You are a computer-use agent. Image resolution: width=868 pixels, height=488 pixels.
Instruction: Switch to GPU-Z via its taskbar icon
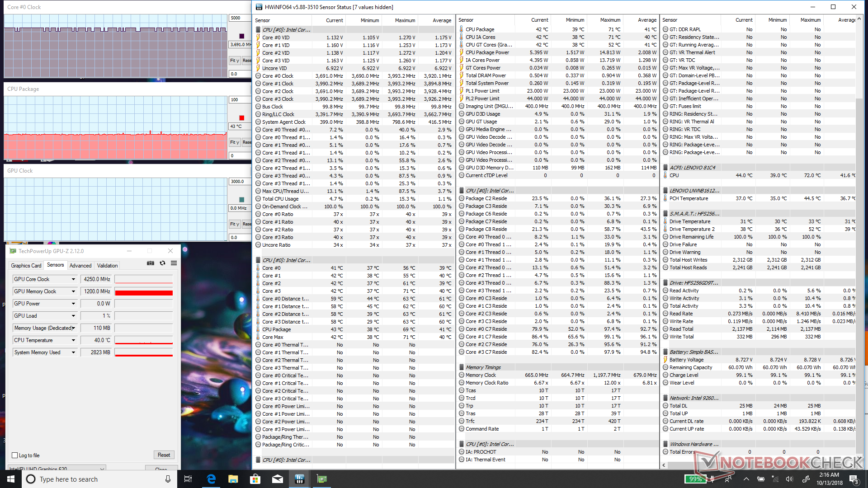(x=322, y=479)
